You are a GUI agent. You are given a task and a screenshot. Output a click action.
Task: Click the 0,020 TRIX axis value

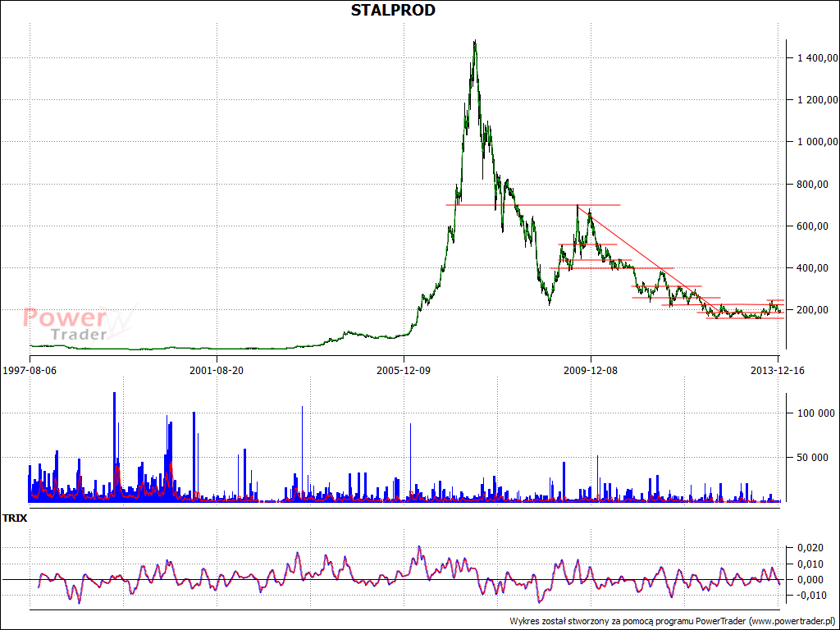click(x=810, y=547)
